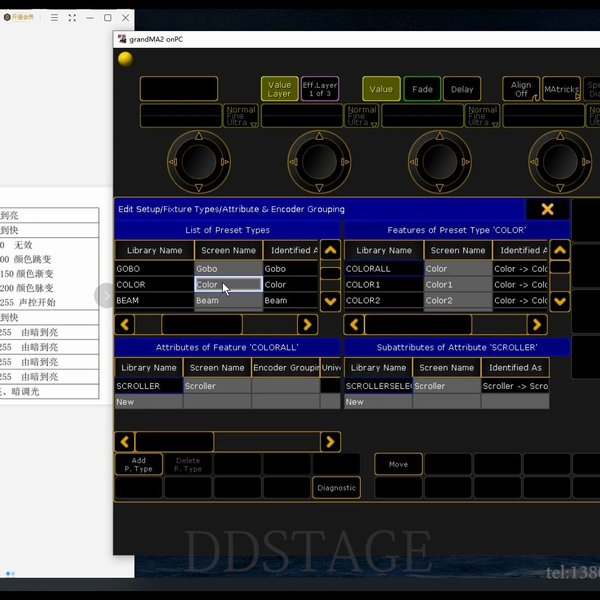Toggle the Value Layer button
600x600 pixels.
coord(279,89)
